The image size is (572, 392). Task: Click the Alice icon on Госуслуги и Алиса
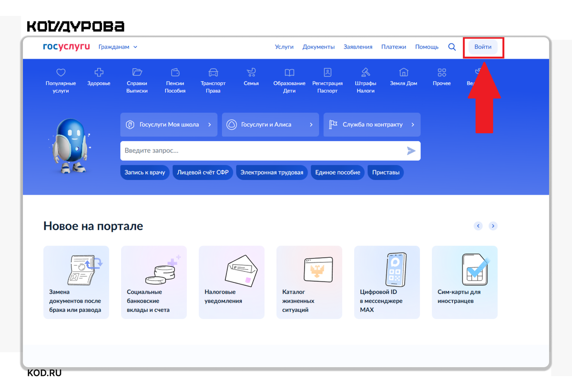(232, 125)
